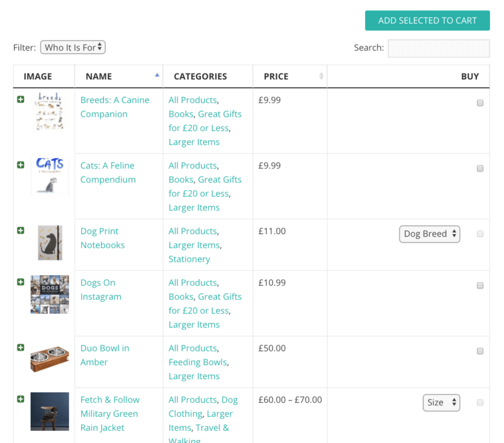Open the Dog Breed selection dropdown
This screenshot has height=443, width=504.
click(429, 233)
